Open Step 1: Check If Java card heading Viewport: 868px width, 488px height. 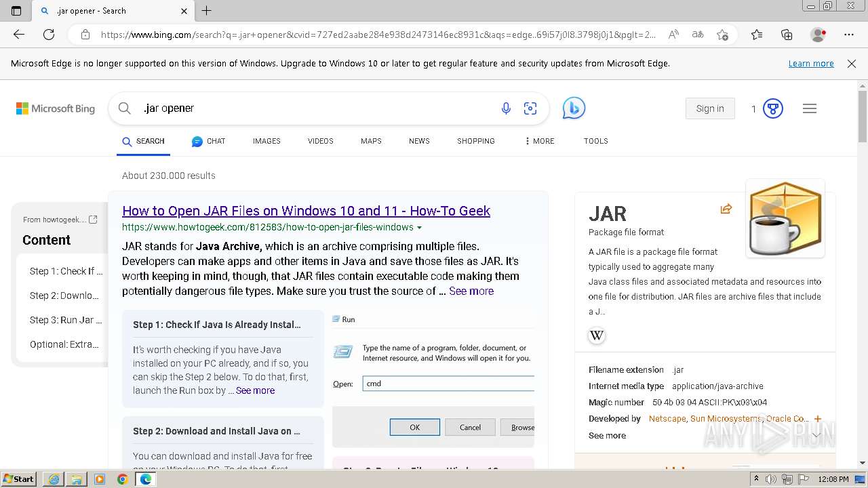(x=217, y=325)
